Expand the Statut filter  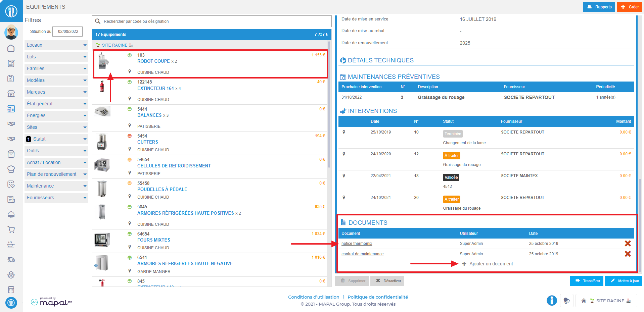(56, 139)
